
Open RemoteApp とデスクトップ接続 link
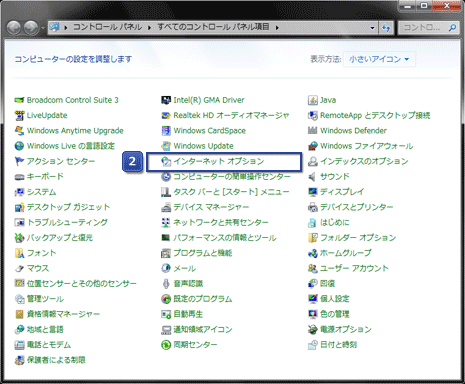click(375, 115)
